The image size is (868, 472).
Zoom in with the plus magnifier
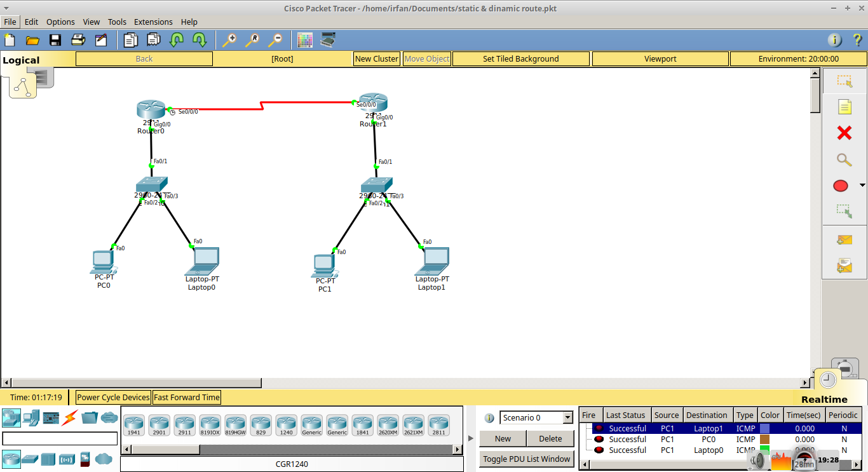point(229,40)
